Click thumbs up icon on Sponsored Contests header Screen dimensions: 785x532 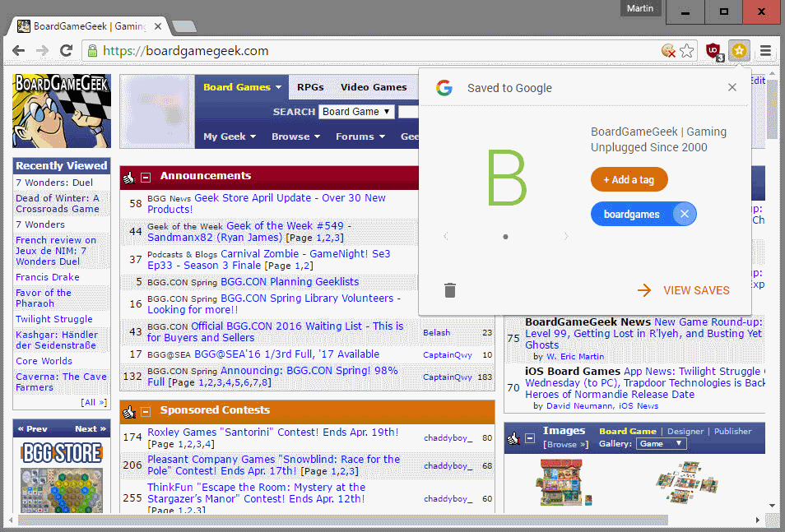[x=129, y=412]
